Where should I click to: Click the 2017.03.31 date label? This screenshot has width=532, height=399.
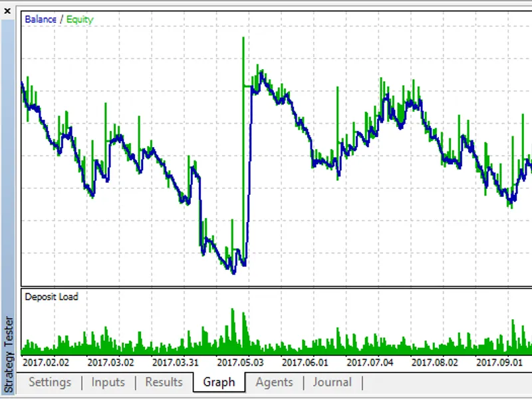pyautogui.click(x=176, y=362)
